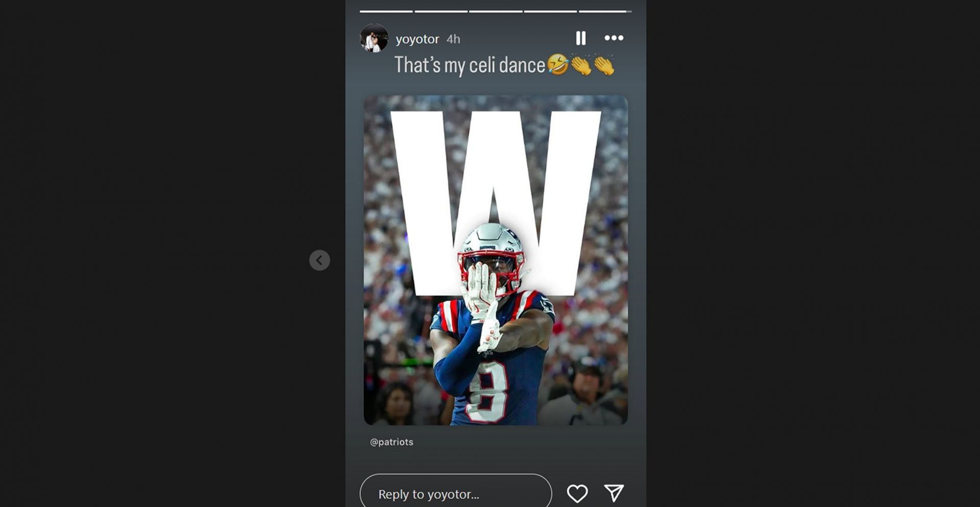Image resolution: width=980 pixels, height=507 pixels.
Task: Click the yoyotor username
Action: [x=417, y=39]
